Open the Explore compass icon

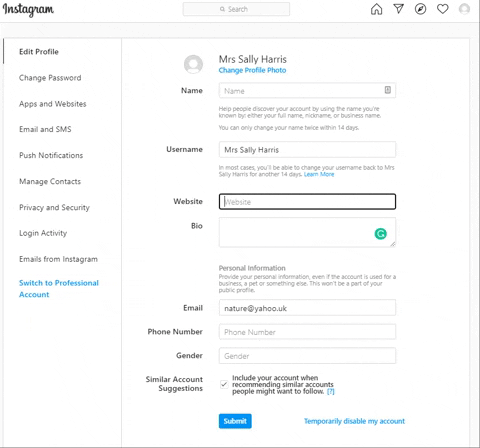point(420,9)
